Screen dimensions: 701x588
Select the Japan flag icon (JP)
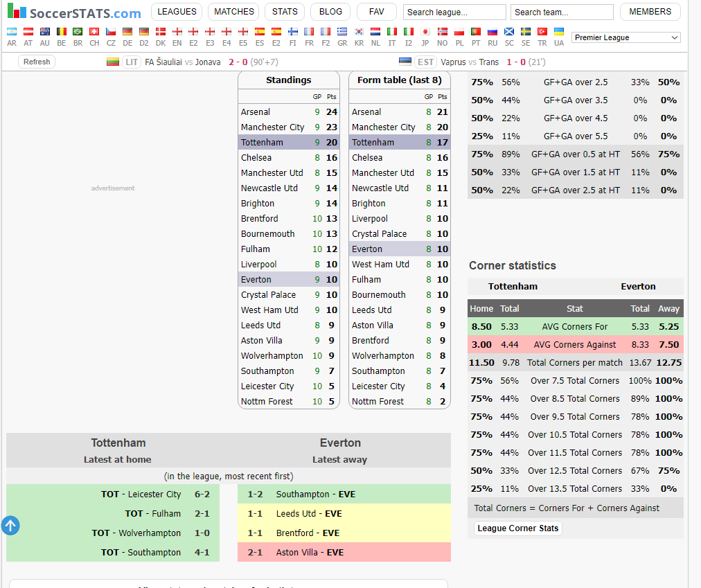425,32
